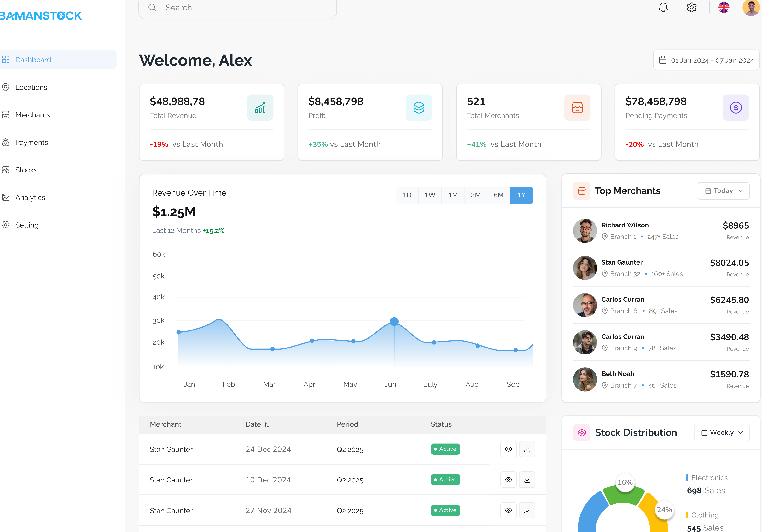Image resolution: width=762 pixels, height=532 pixels.
Task: View the 24 Dec 2024 record details
Action: pyautogui.click(x=509, y=449)
